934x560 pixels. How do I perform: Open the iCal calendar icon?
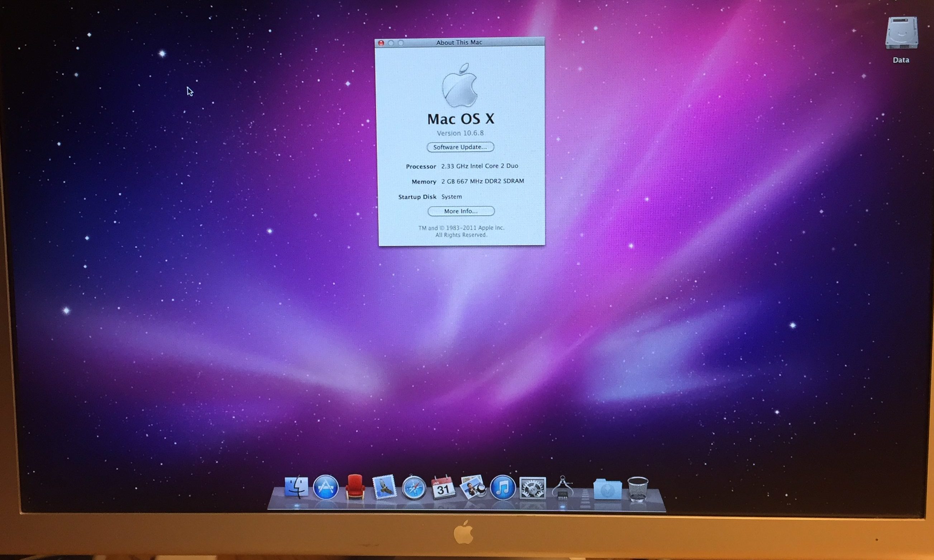point(443,488)
